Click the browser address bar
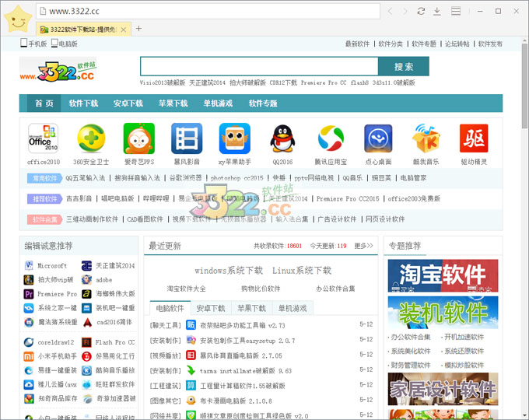The height and width of the screenshot is (420, 529). (x=208, y=12)
